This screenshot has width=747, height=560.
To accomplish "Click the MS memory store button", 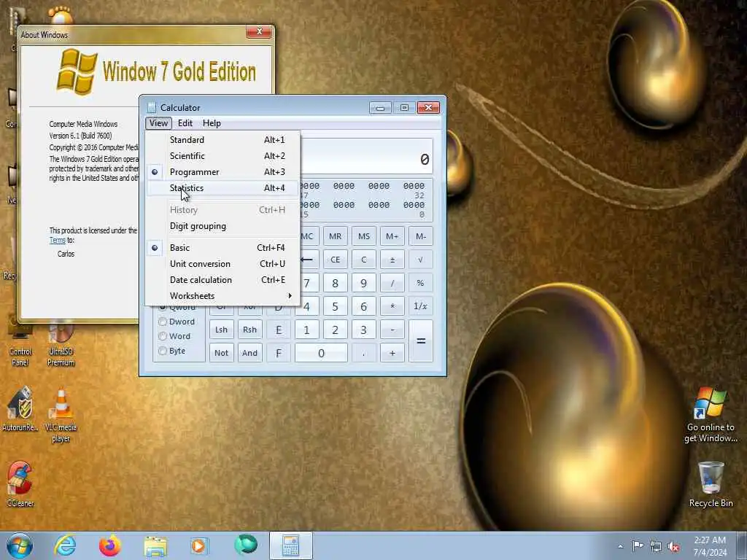I will (364, 236).
